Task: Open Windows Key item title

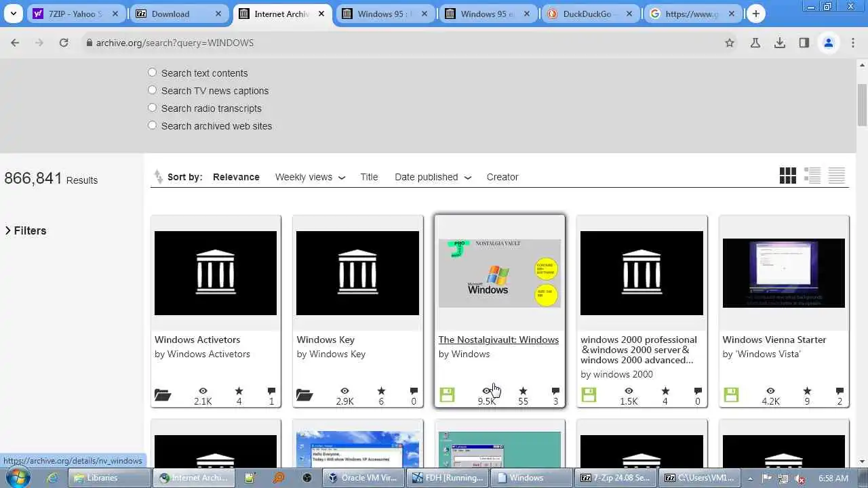Action: [325, 340]
